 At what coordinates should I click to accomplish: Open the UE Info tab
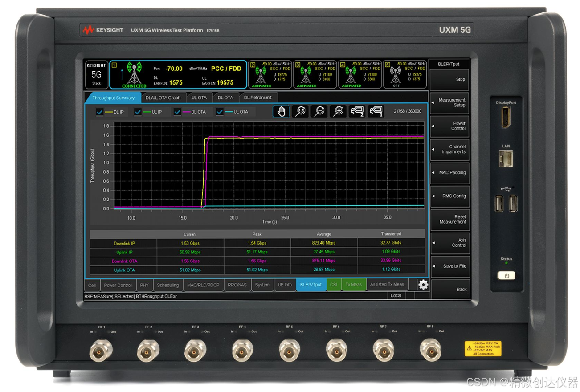(x=285, y=285)
